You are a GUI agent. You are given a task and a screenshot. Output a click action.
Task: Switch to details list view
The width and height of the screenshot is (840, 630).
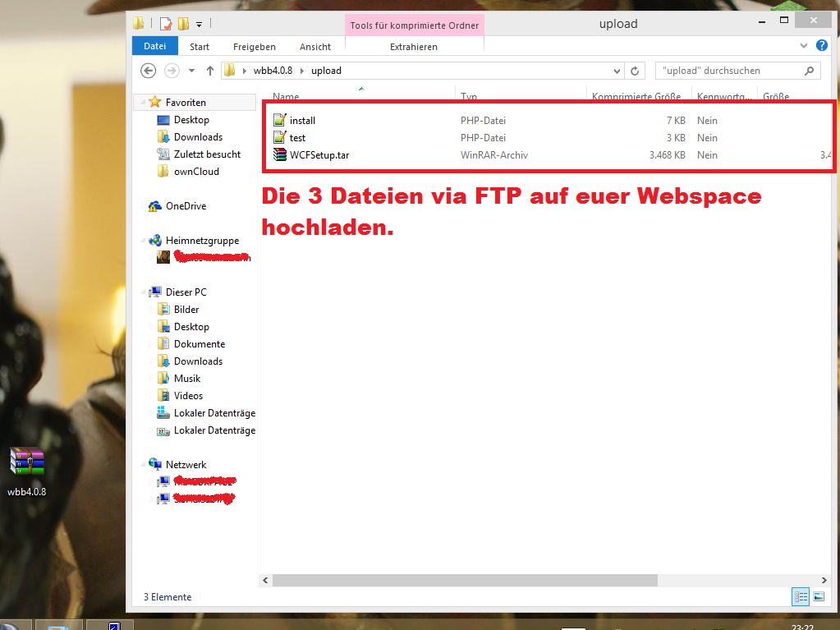[x=800, y=596]
